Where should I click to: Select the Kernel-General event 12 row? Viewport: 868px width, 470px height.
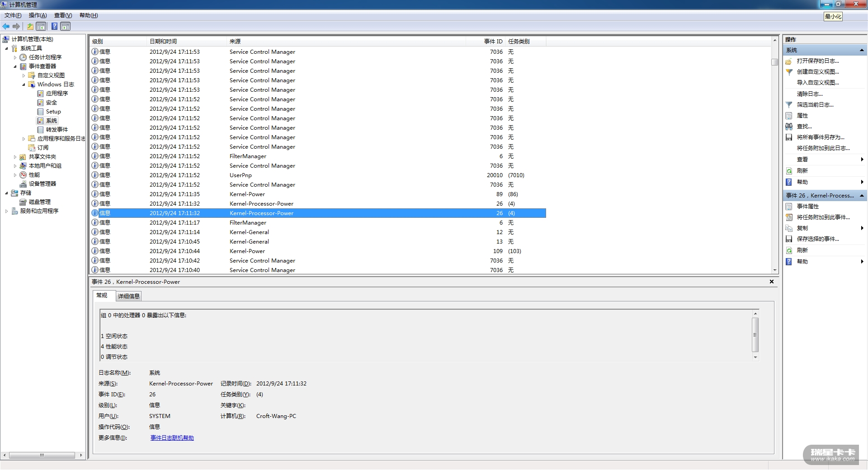pyautogui.click(x=318, y=232)
